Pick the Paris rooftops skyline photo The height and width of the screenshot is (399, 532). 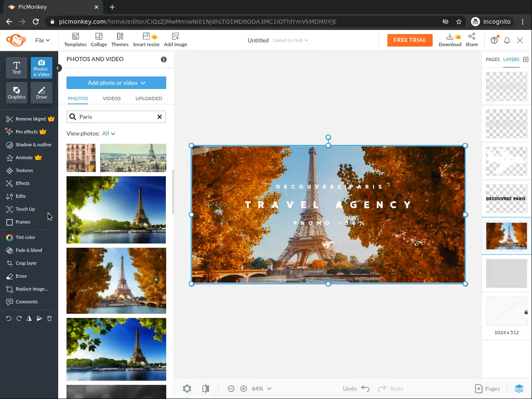pyautogui.click(x=133, y=158)
